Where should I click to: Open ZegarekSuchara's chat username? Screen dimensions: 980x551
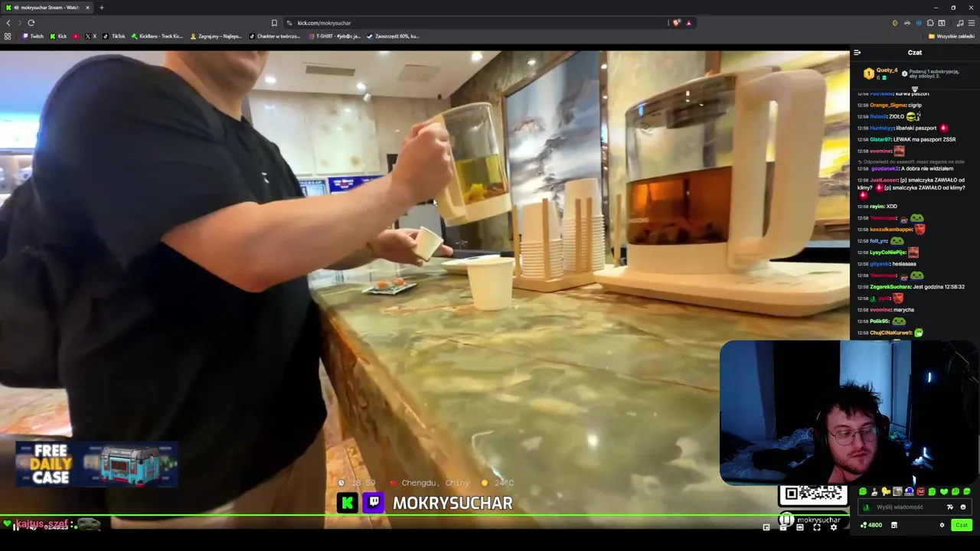[x=890, y=287]
